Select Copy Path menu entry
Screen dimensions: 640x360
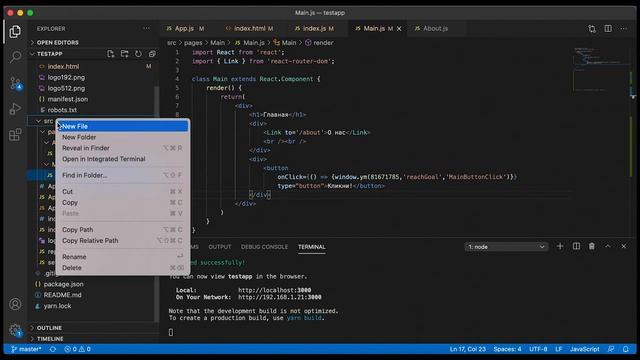click(x=122, y=230)
